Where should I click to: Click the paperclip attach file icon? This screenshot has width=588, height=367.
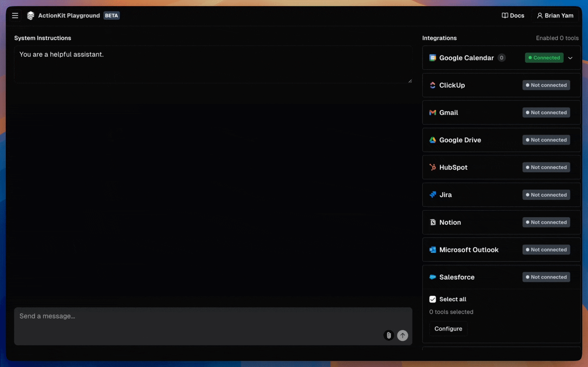389,335
